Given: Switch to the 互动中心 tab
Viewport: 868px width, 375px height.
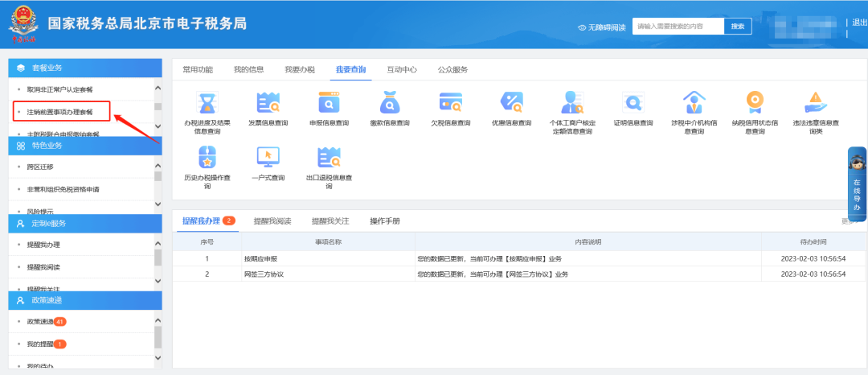Looking at the screenshot, I should click(402, 70).
